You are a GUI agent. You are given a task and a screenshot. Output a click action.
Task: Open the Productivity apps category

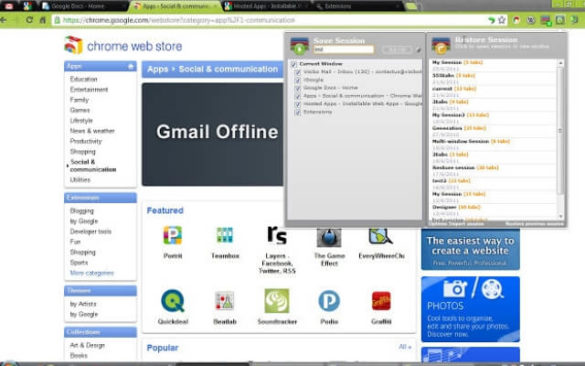pyautogui.click(x=86, y=141)
